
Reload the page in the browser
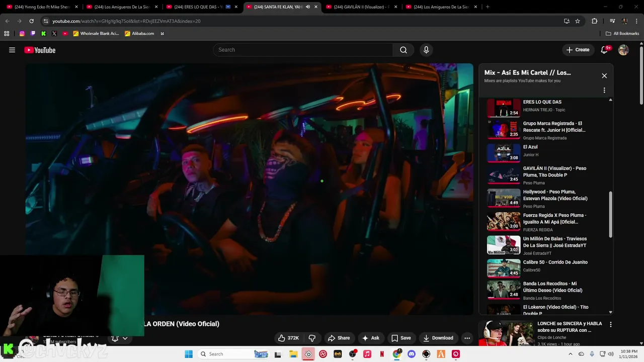pos(31,21)
